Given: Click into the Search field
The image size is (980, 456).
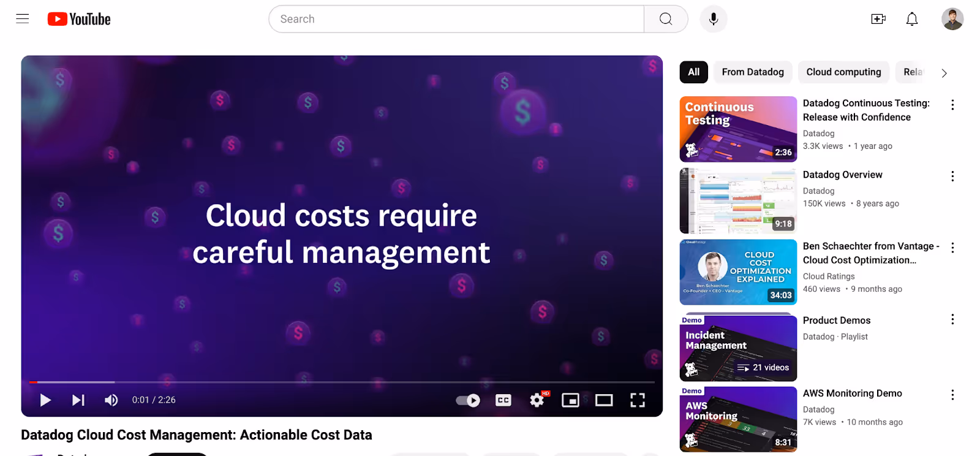Looking at the screenshot, I should coord(456,19).
